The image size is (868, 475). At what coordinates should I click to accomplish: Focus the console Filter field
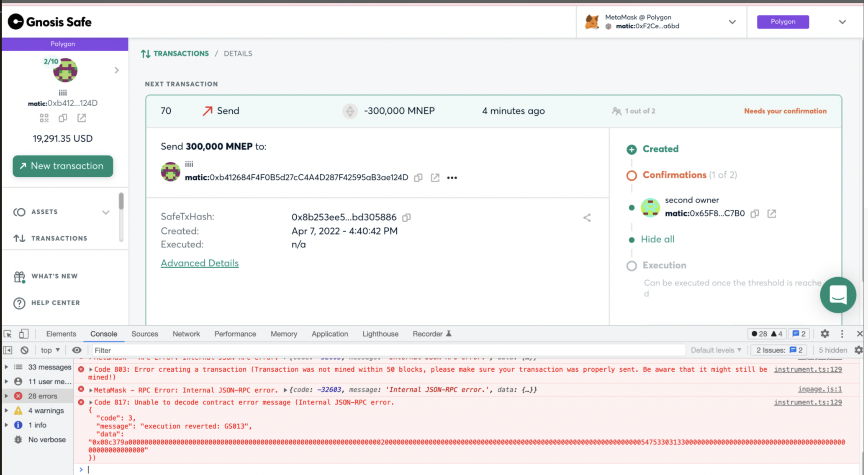coord(388,350)
